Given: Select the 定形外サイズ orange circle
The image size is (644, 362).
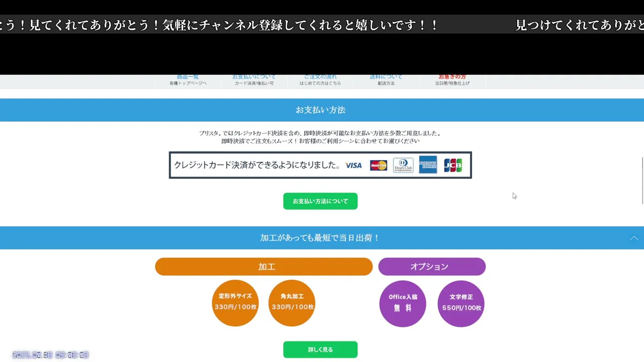Looking at the screenshot, I should tap(235, 303).
